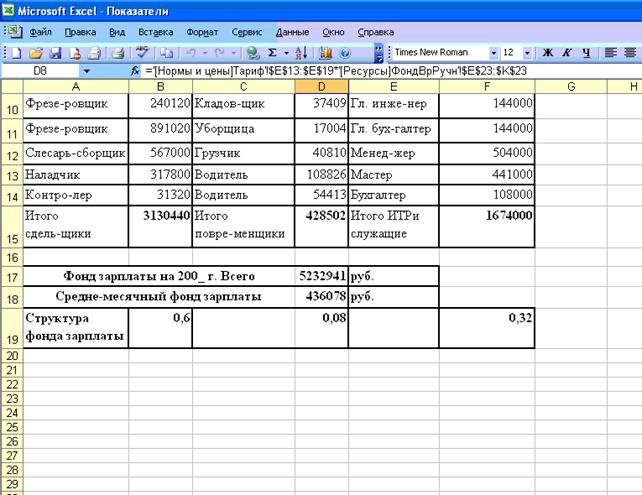Image resolution: width=642 pixels, height=495 pixels.
Task: Click the Copy icon
Action: click(167, 53)
